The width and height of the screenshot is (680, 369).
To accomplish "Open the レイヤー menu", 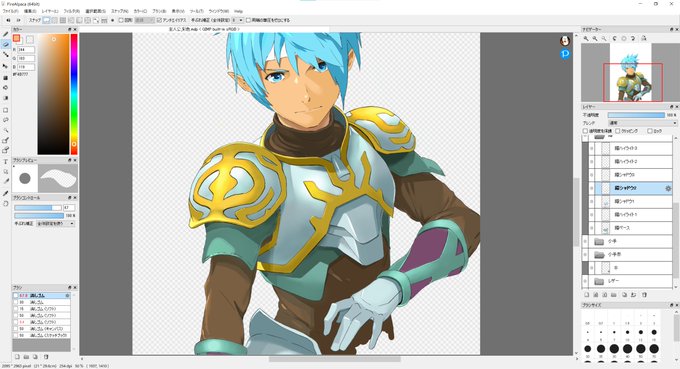I will tap(50, 11).
